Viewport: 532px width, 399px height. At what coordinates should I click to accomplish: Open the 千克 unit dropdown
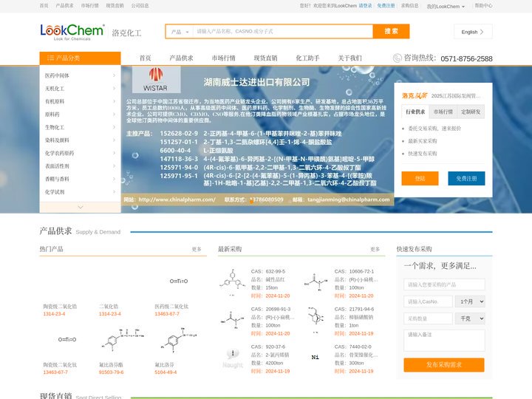tap(470, 318)
